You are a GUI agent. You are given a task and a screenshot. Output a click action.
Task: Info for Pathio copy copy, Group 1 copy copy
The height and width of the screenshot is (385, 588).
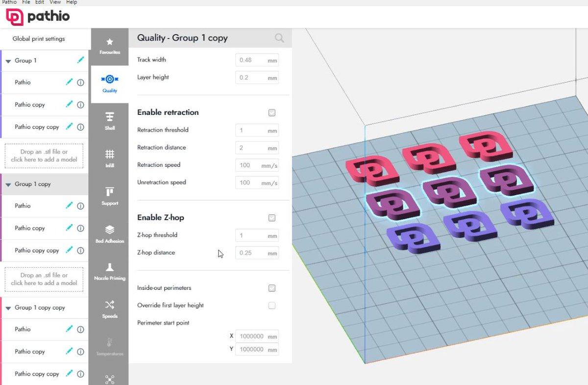point(80,374)
